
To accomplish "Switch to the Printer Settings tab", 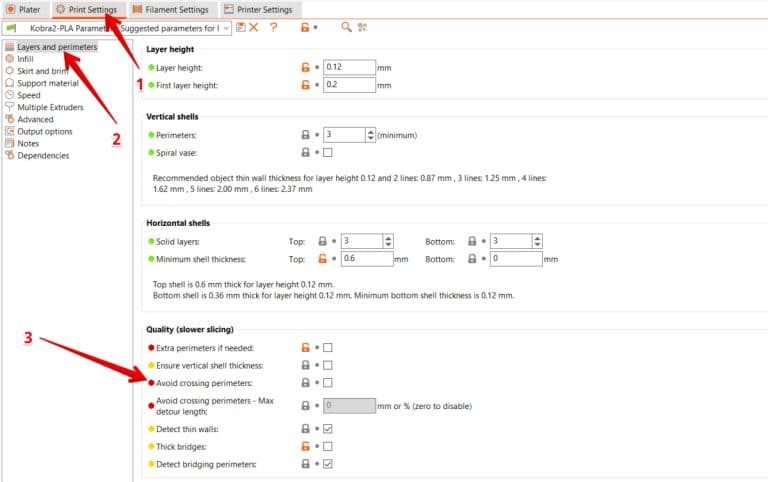I will tap(258, 10).
